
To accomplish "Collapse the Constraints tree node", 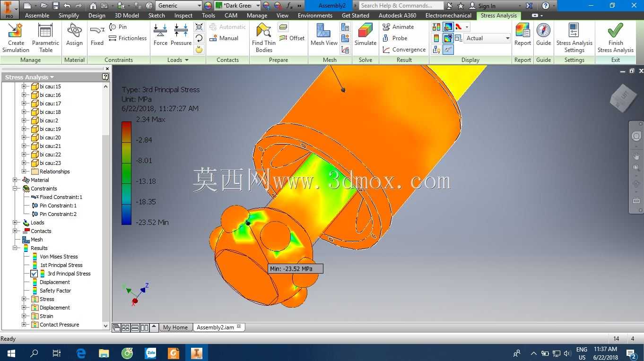I will [15, 189].
